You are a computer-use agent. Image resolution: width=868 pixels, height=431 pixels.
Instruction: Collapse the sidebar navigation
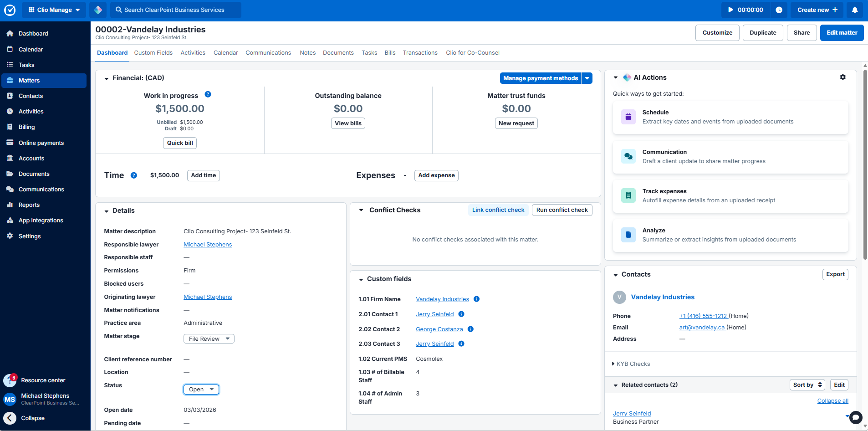click(25, 418)
